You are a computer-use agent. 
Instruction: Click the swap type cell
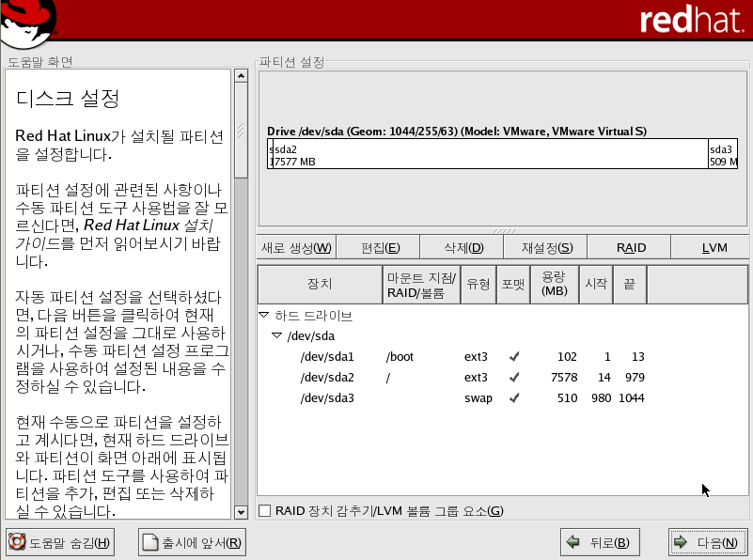click(x=478, y=398)
